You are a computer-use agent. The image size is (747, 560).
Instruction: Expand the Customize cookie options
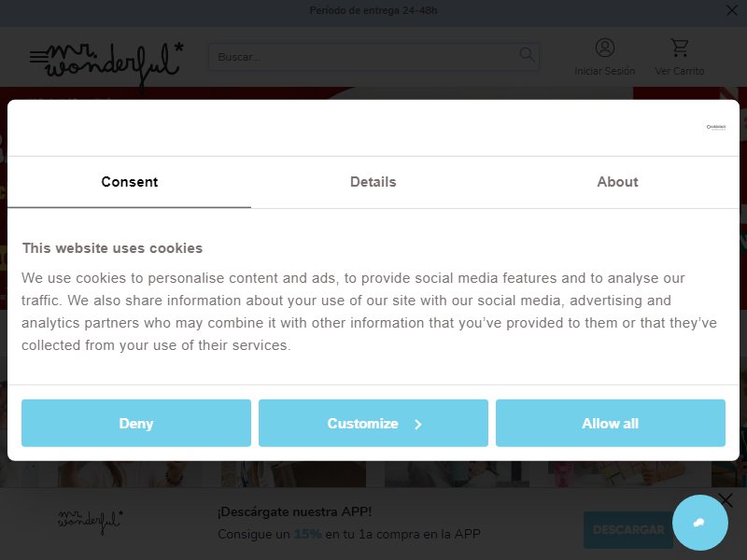pyautogui.click(x=373, y=423)
